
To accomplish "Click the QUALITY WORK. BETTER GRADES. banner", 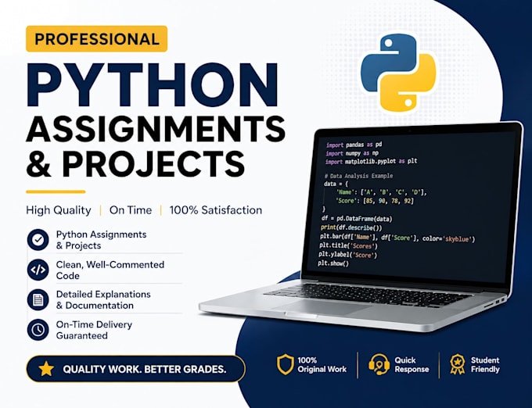I will pyautogui.click(x=135, y=369).
